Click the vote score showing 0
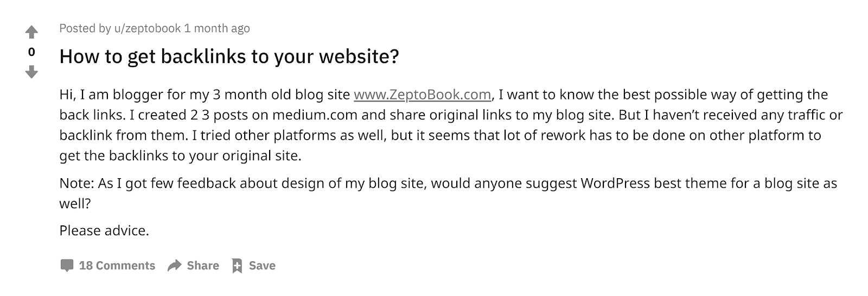This screenshot has height=296, width=868. click(x=31, y=52)
